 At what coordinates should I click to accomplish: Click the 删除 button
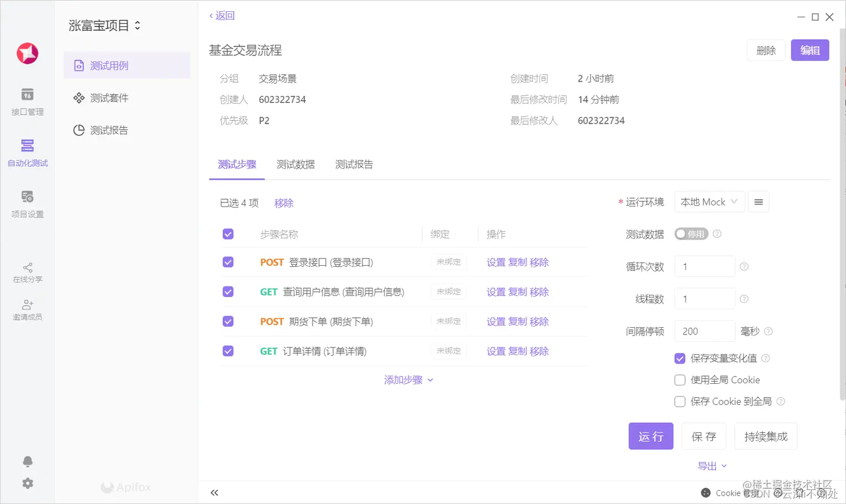click(766, 50)
